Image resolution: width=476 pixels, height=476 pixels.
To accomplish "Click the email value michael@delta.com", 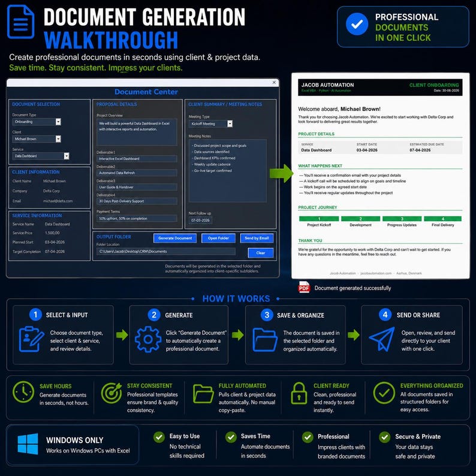I will (58, 201).
